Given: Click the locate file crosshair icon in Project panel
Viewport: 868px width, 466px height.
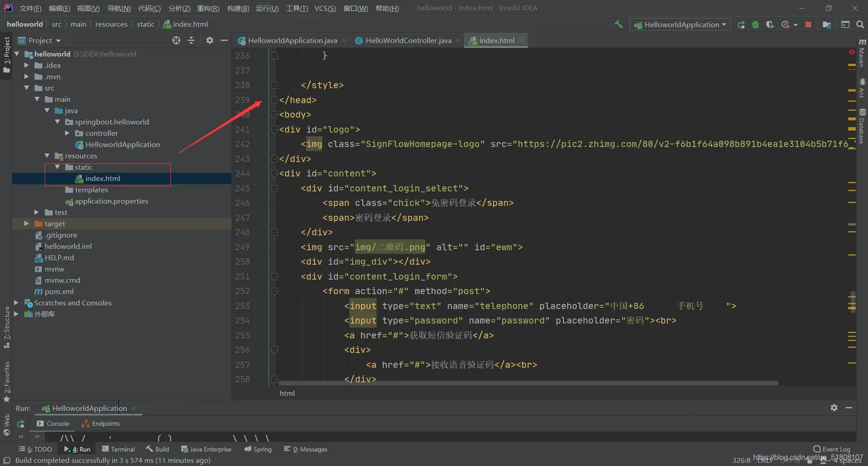Looking at the screenshot, I should point(176,40).
